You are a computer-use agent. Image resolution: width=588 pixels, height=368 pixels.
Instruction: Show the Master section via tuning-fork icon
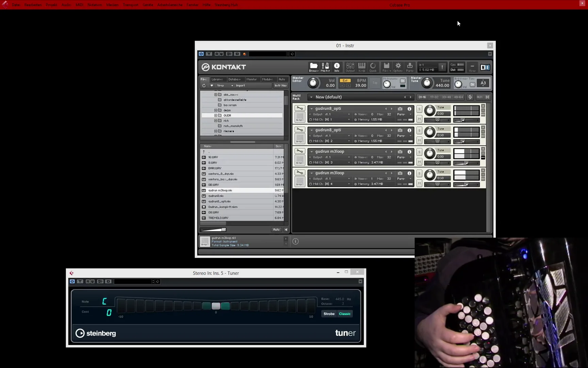point(325,67)
